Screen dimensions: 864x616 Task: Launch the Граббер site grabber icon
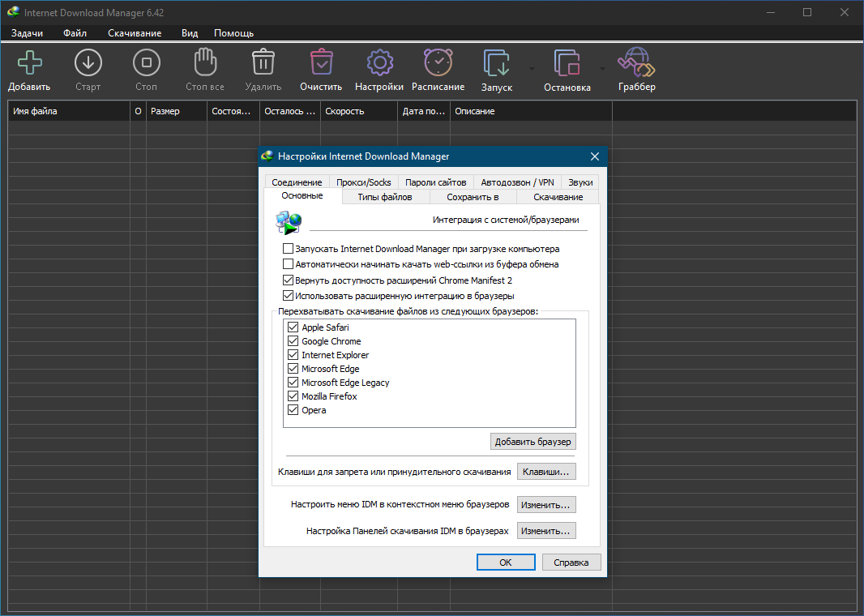click(636, 62)
